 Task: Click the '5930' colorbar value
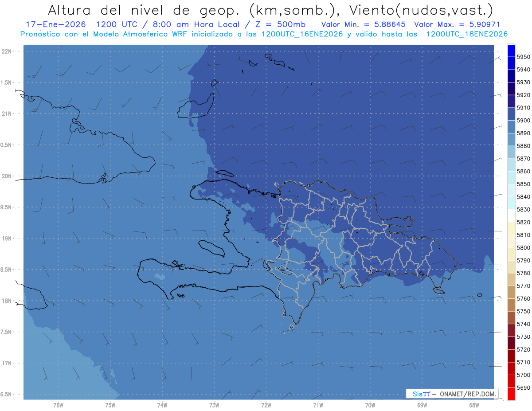pyautogui.click(x=523, y=82)
